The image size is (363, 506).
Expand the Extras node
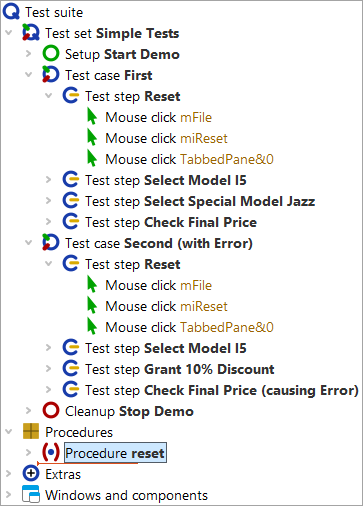click(x=9, y=474)
